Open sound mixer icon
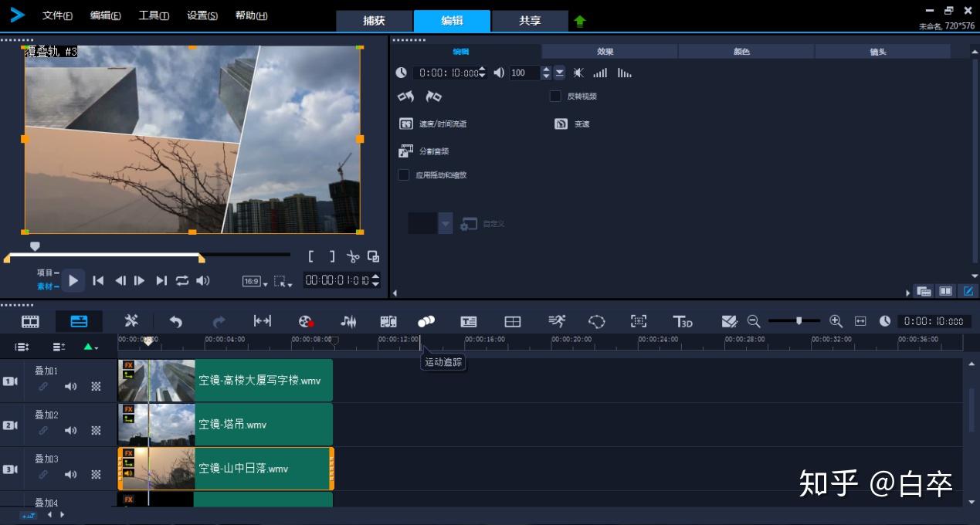The height and width of the screenshot is (525, 980). click(349, 321)
